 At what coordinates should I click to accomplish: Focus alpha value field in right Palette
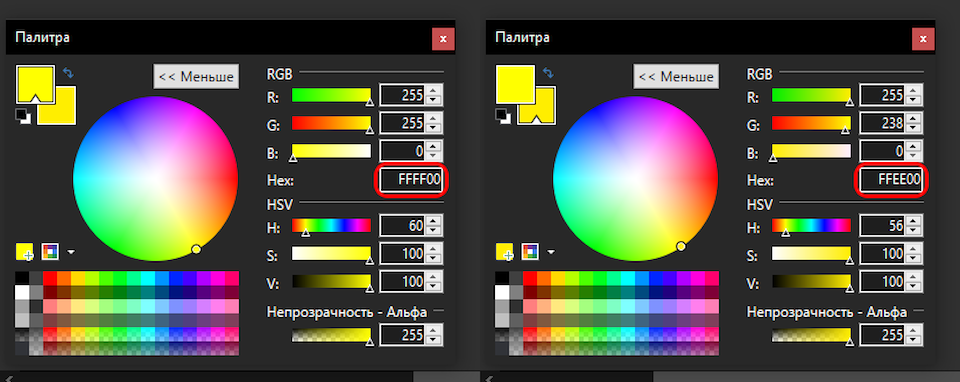click(x=883, y=335)
